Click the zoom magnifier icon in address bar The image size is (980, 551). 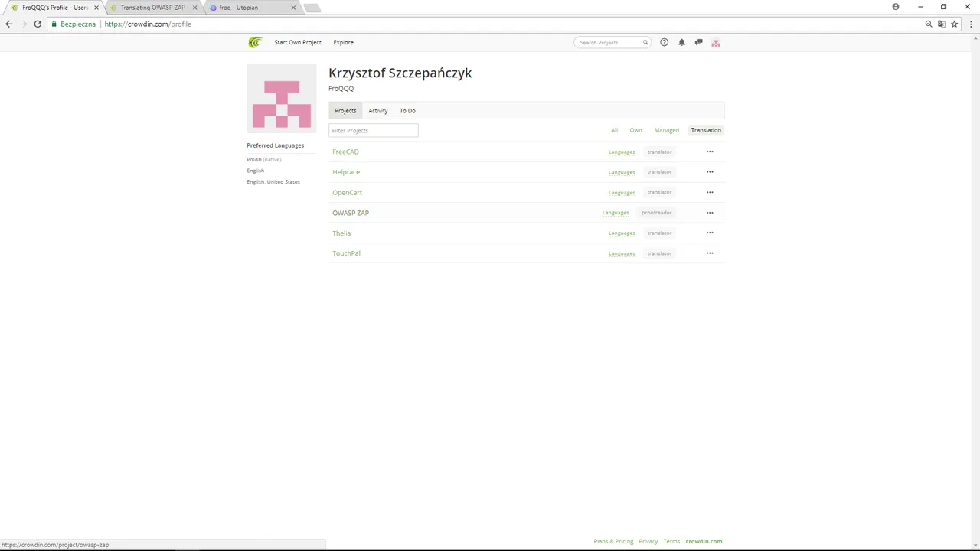click(x=929, y=24)
